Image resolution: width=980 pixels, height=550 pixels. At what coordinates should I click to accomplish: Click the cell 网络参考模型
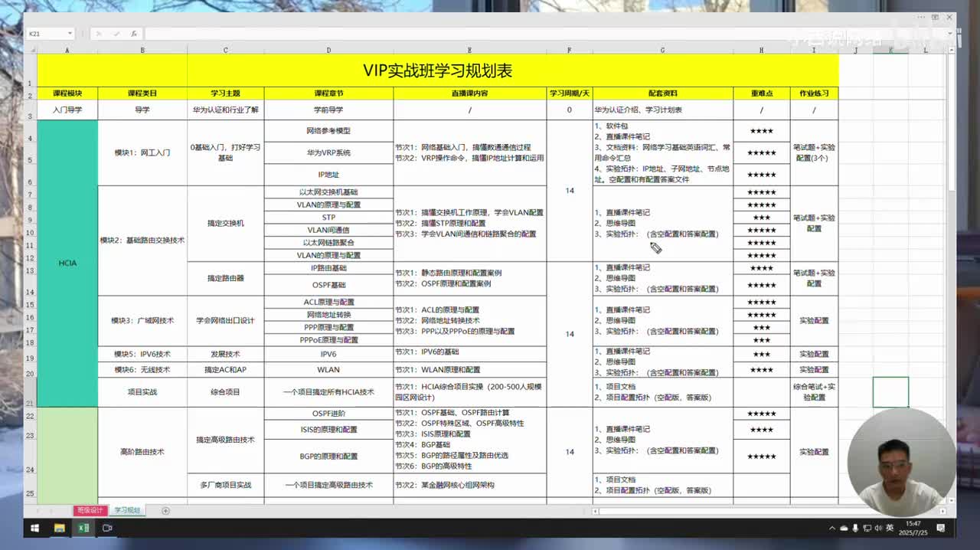click(328, 131)
